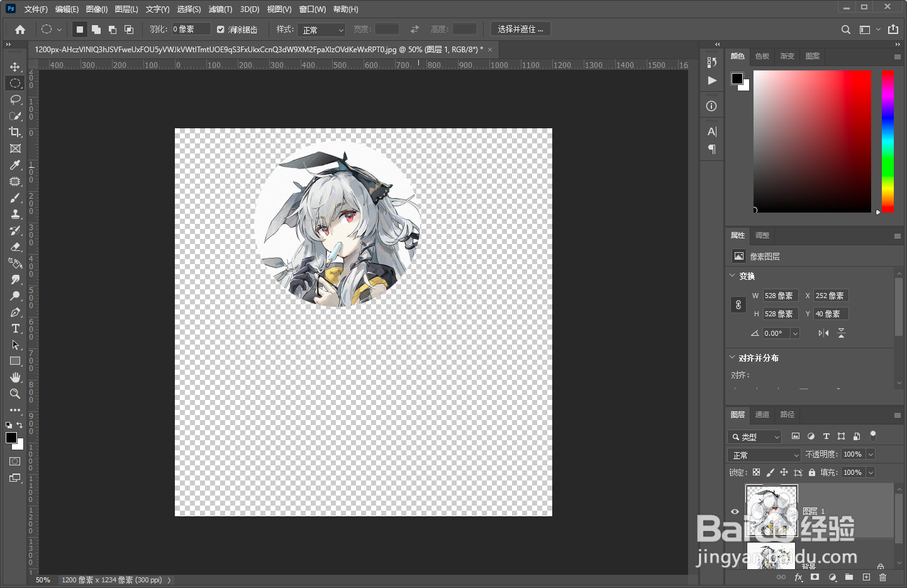Select the Crop tool
Screen dimensions: 907x588
15,132
